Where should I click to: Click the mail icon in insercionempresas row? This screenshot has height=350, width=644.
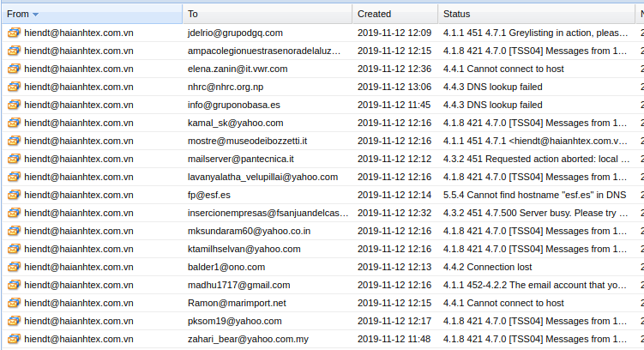14,213
